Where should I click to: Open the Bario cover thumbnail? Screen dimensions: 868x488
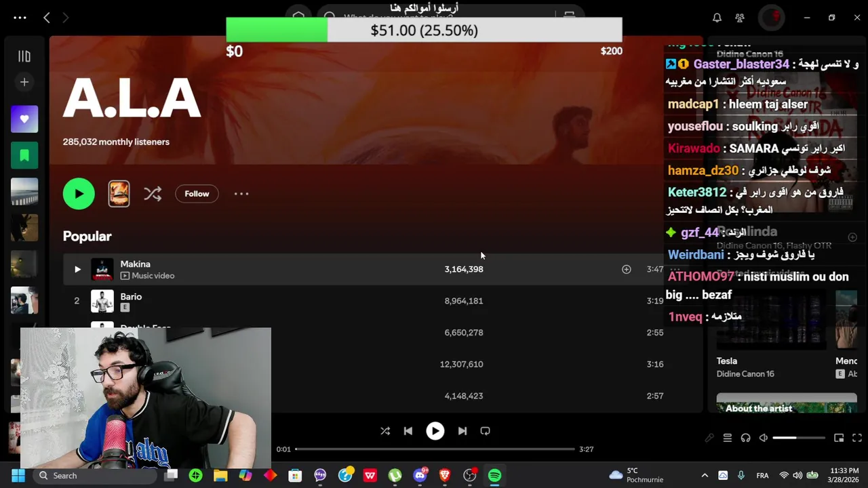point(102,301)
